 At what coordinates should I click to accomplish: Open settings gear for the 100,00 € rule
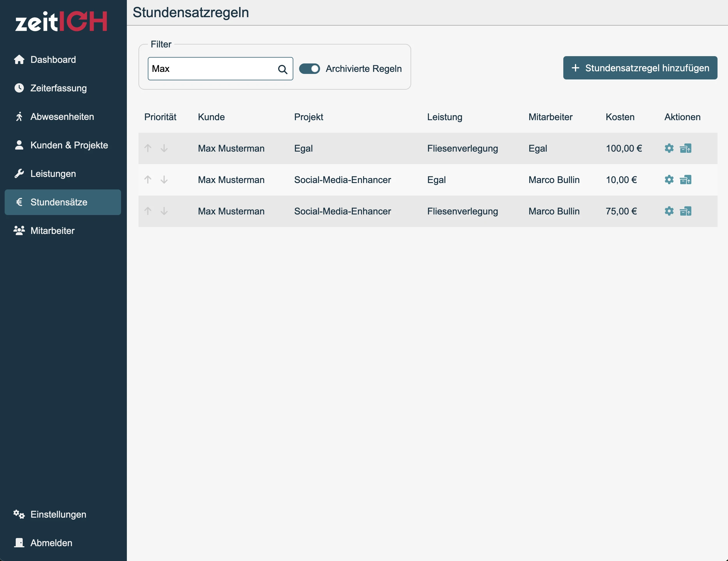(669, 148)
